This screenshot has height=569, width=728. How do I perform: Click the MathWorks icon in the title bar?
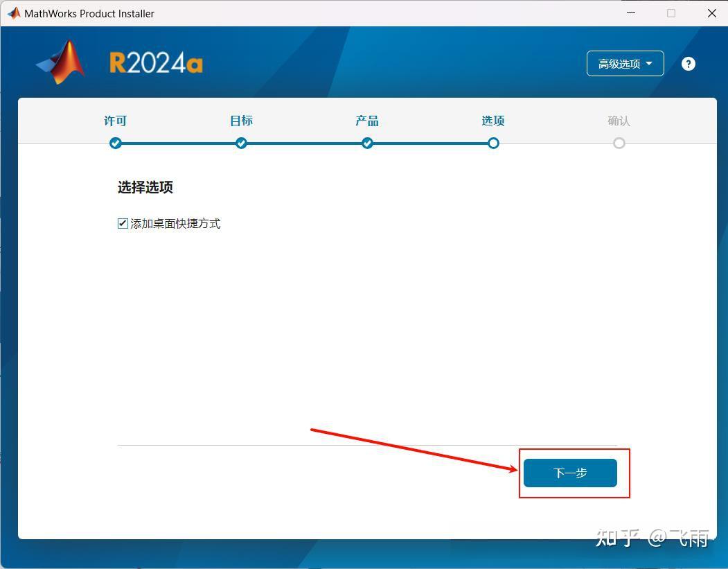tap(12, 12)
